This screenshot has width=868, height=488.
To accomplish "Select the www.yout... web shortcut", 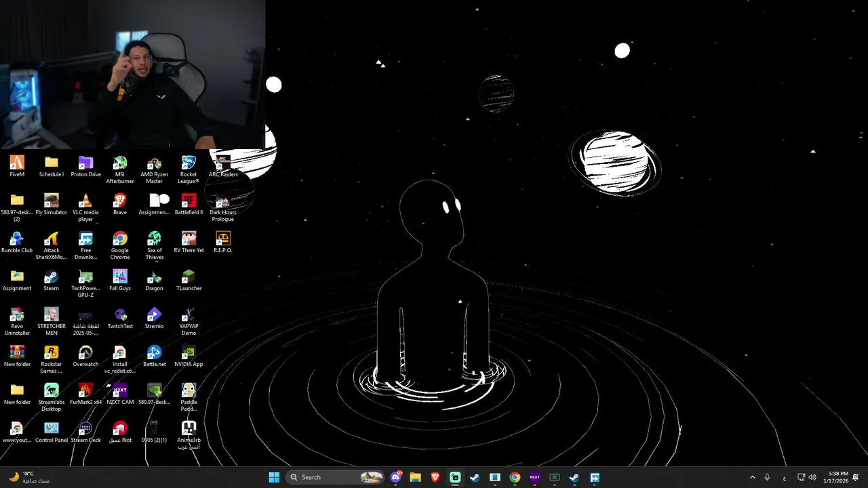I will [x=17, y=432].
